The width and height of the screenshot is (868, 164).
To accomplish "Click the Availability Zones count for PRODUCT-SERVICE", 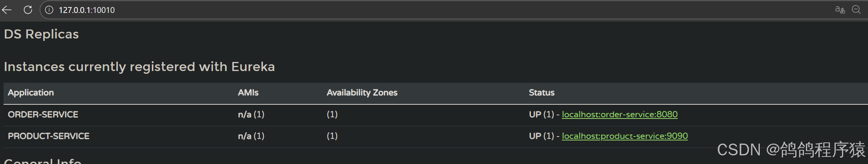I will coord(332,136).
